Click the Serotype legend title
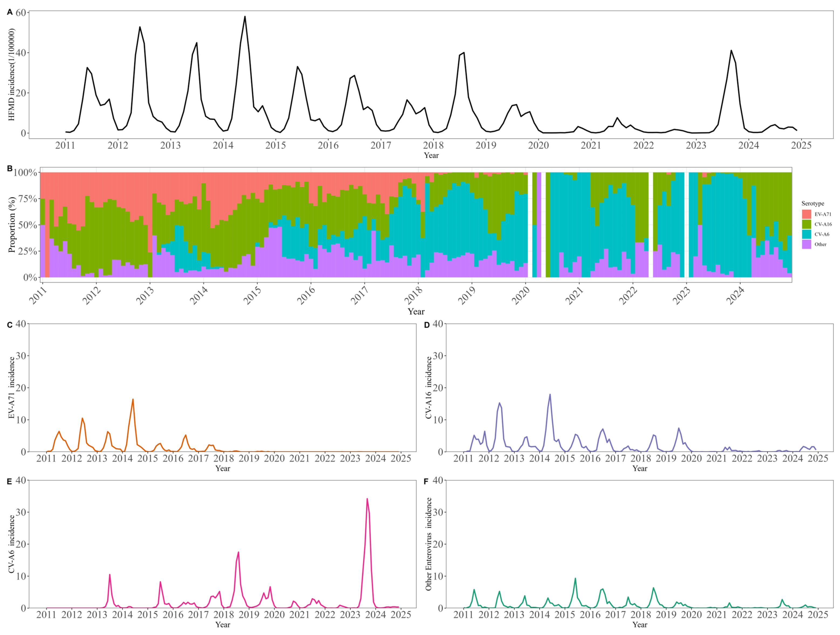The image size is (840, 635). [813, 204]
